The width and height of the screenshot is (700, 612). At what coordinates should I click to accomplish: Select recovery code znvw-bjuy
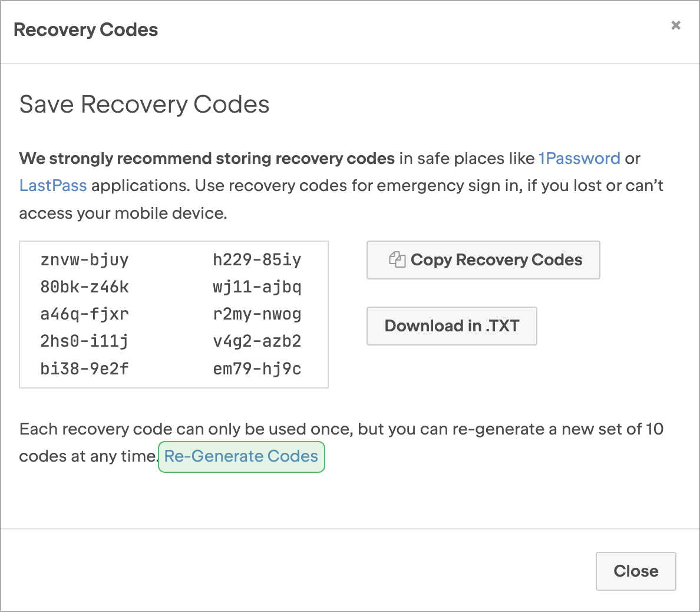84,259
